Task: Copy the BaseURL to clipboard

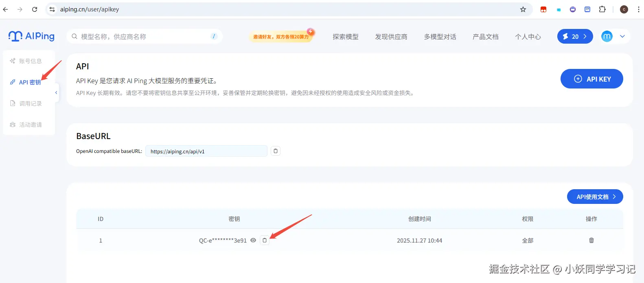Action: point(276,151)
